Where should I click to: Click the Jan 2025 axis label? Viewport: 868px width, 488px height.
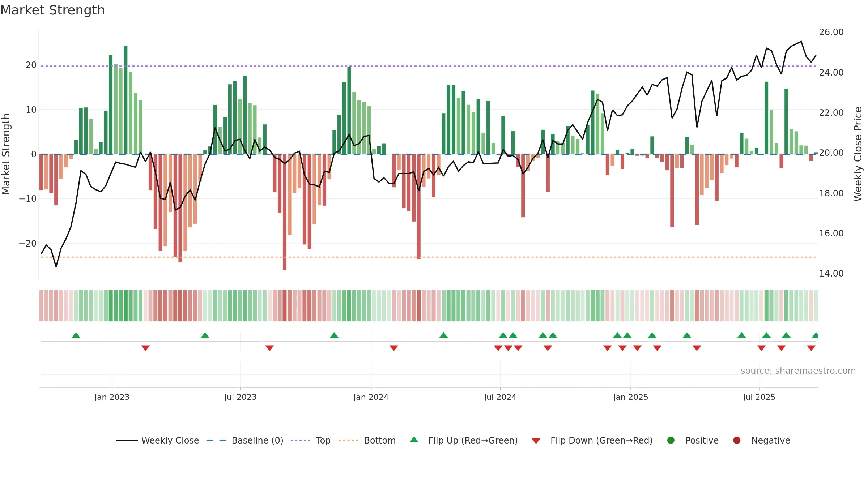tap(630, 397)
